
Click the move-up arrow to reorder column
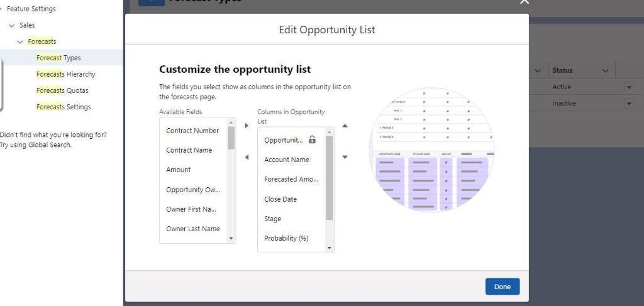[x=345, y=126]
